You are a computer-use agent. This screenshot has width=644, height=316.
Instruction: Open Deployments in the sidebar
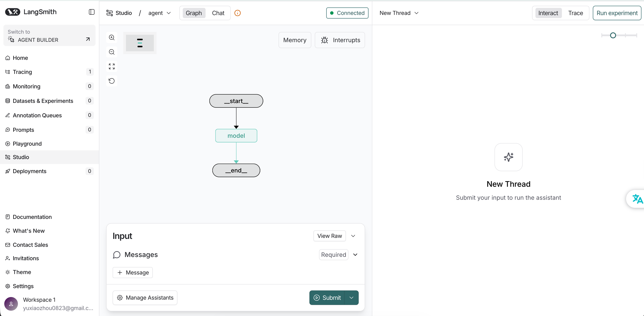49,171
